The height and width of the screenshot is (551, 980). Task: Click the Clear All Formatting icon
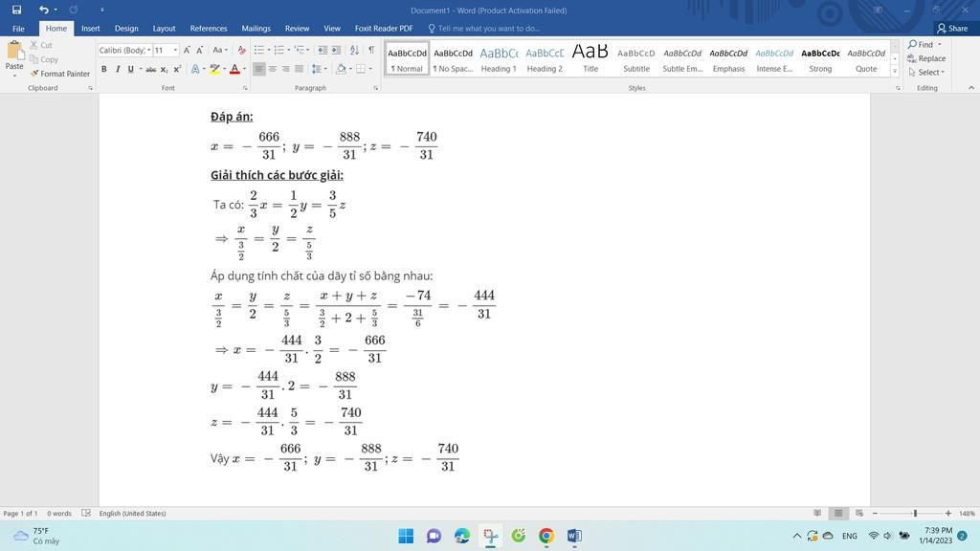[x=241, y=50]
